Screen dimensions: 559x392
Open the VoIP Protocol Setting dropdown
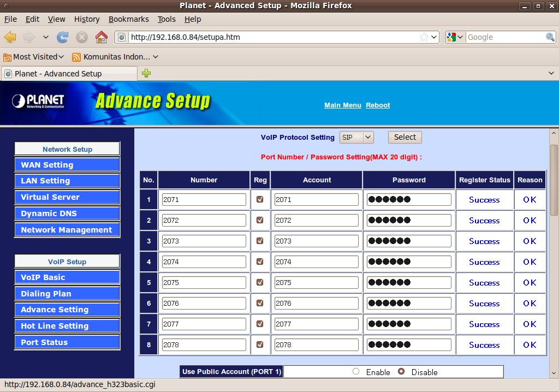[356, 138]
